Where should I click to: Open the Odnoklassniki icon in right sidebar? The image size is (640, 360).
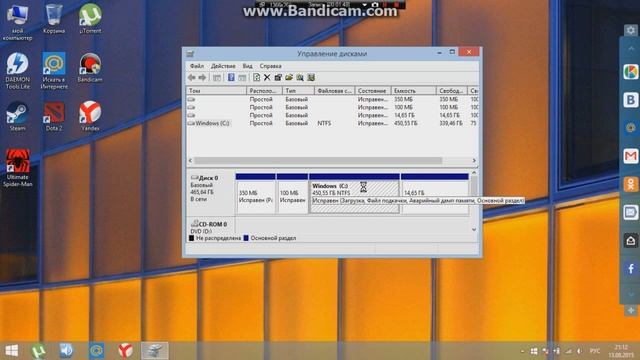631,184
